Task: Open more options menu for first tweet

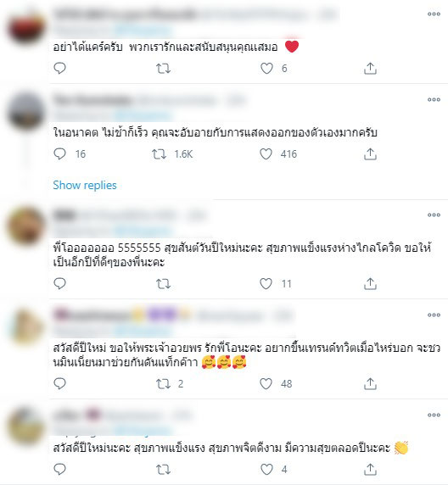Action: click(x=434, y=14)
